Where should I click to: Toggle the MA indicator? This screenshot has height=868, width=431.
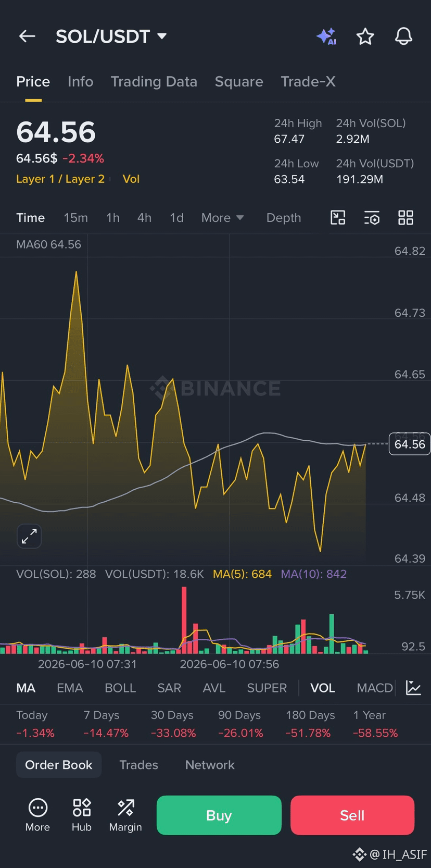(x=26, y=688)
